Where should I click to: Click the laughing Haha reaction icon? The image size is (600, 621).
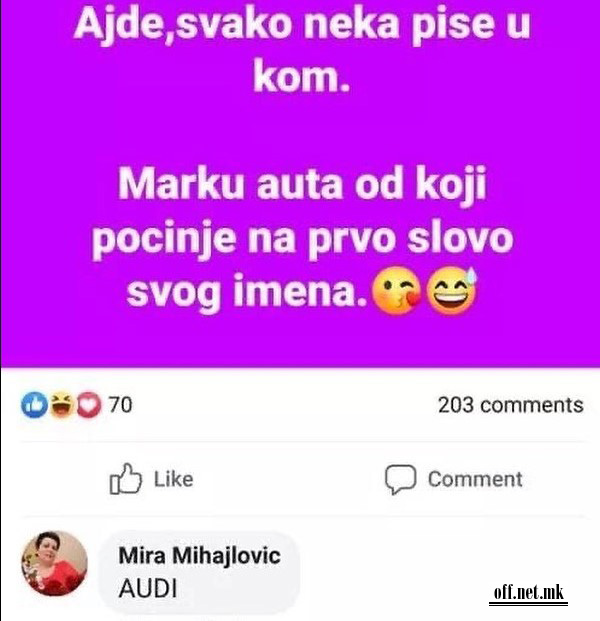point(62,405)
